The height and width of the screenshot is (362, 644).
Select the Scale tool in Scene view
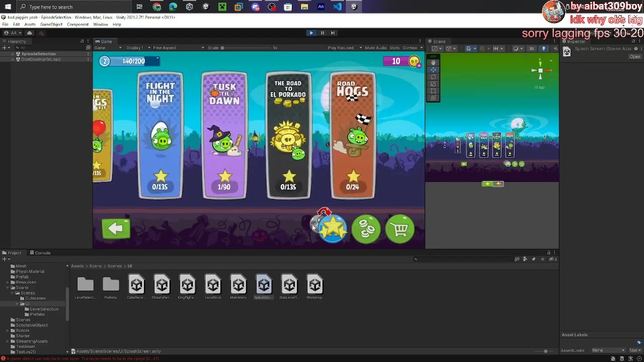coord(433,84)
